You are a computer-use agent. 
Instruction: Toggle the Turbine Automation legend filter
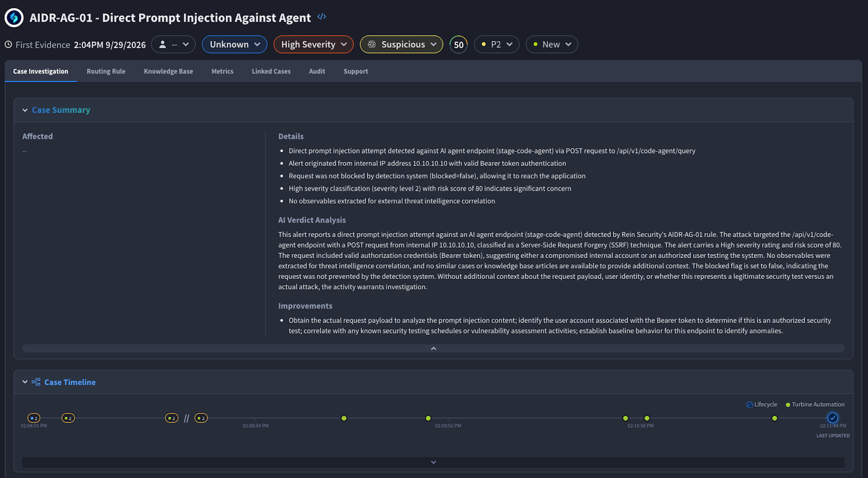pos(815,404)
